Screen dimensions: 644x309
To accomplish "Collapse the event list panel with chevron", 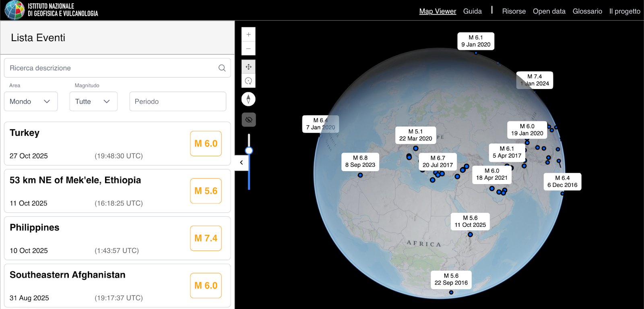I will click(x=242, y=162).
